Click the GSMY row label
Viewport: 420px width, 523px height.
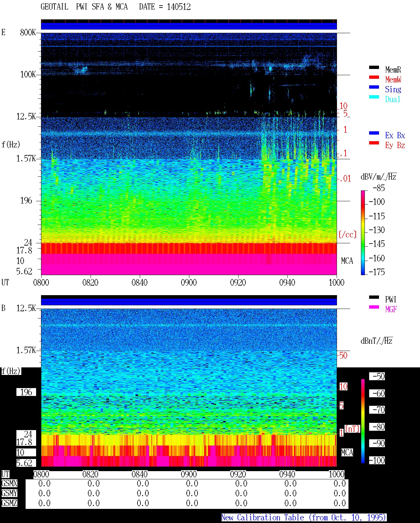9,493
